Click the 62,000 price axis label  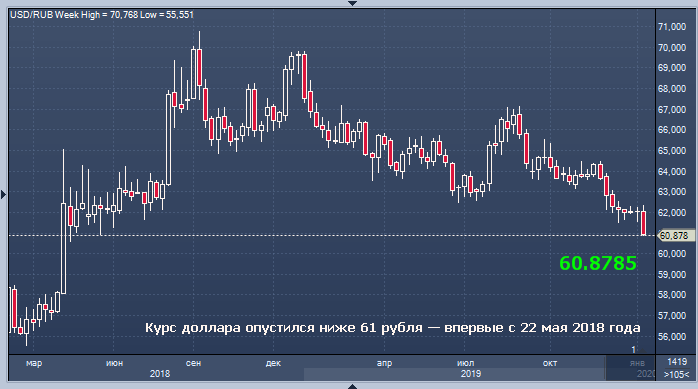point(672,213)
